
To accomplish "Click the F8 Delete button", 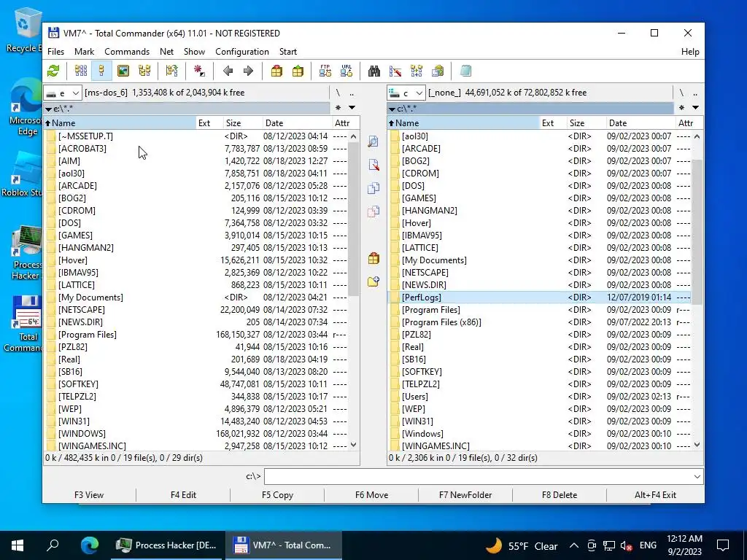I will (560, 495).
